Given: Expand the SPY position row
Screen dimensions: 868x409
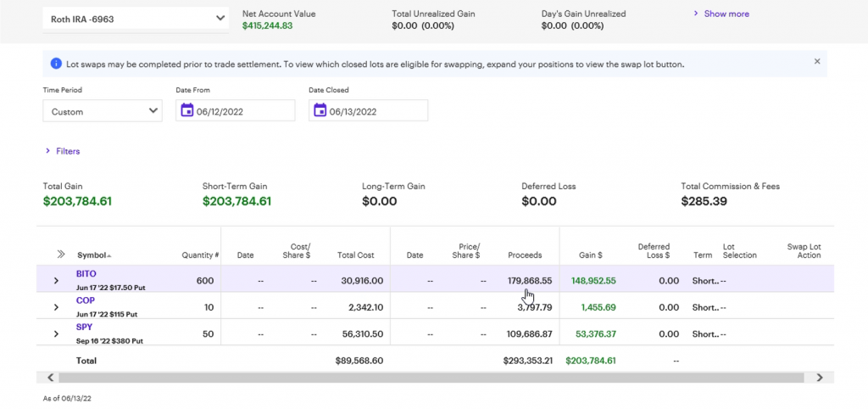Looking at the screenshot, I should 57,334.
